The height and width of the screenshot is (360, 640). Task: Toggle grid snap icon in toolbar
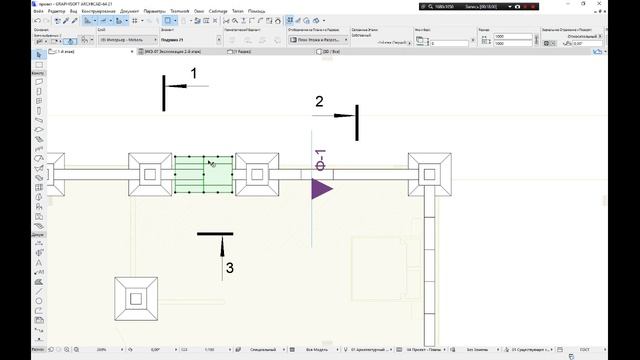[x=135, y=20]
